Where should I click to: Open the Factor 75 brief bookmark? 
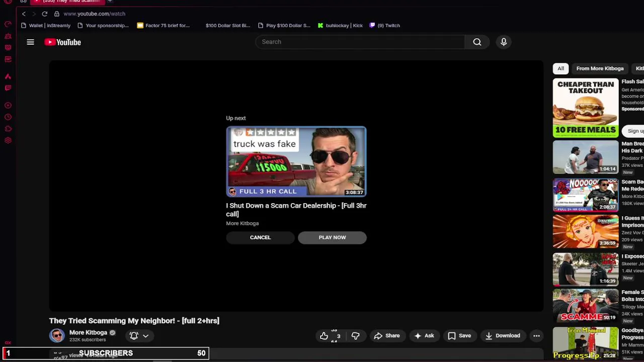(x=164, y=26)
